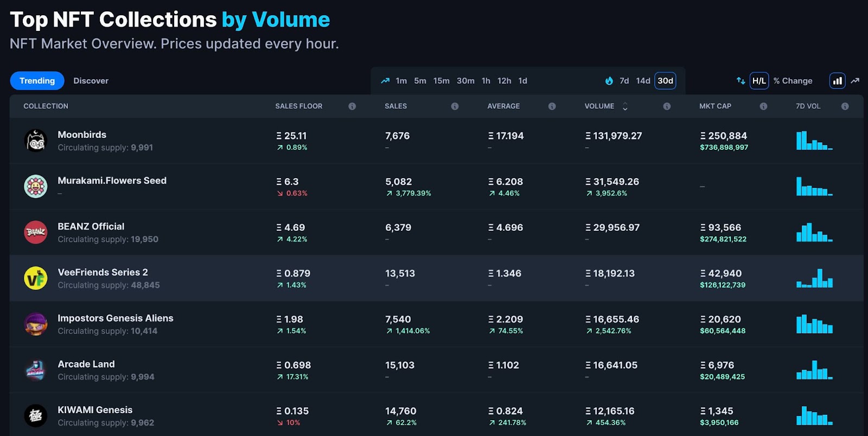Toggle the % Change display mode
Viewport: 868px width, 436px height.
click(x=793, y=81)
